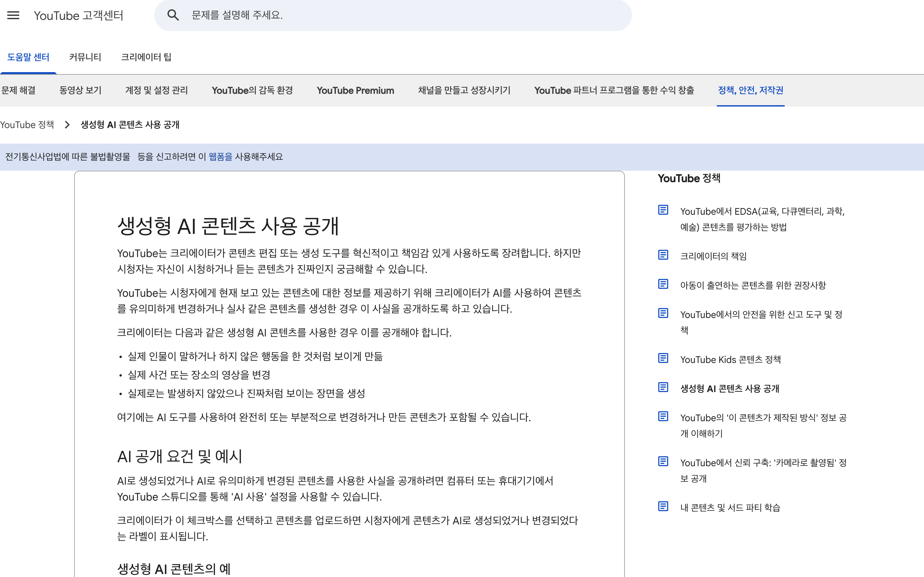Click bullet 실제로는 발생하지 않았으나 진짜처럼 보이는 장면

246,393
